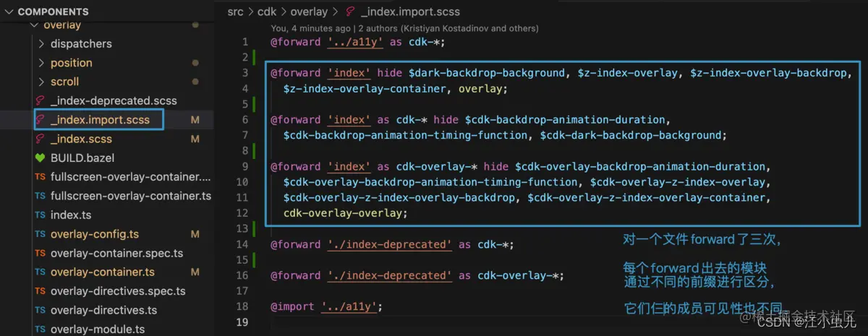Click line number 13 in the gutter

point(242,228)
